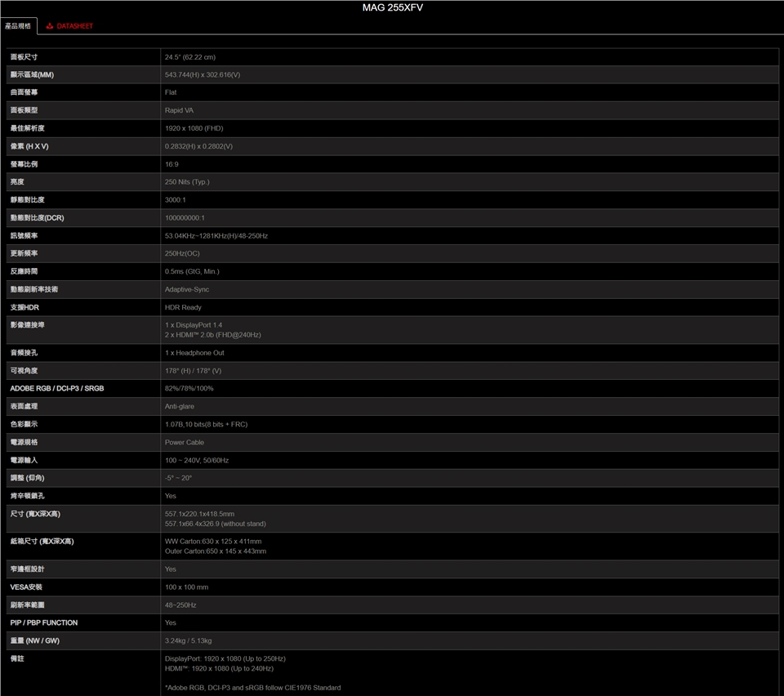Viewport: 784px width, 696px height.
Task: Click the 250 Nits (Typ.) brightness value
Action: 187,182
